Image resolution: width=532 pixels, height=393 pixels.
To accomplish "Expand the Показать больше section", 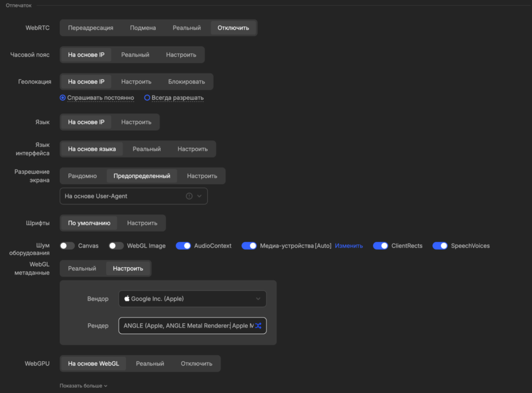I will coord(83,386).
